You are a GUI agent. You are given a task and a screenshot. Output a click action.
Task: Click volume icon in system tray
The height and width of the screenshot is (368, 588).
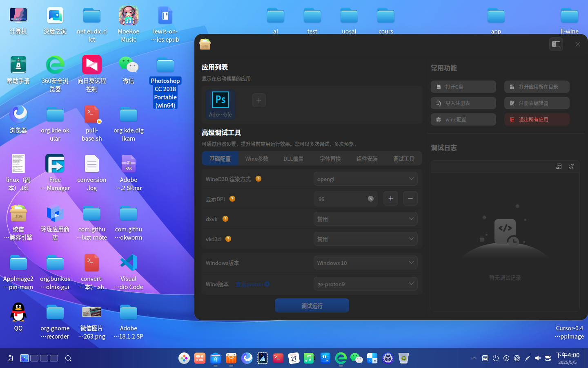point(538,358)
